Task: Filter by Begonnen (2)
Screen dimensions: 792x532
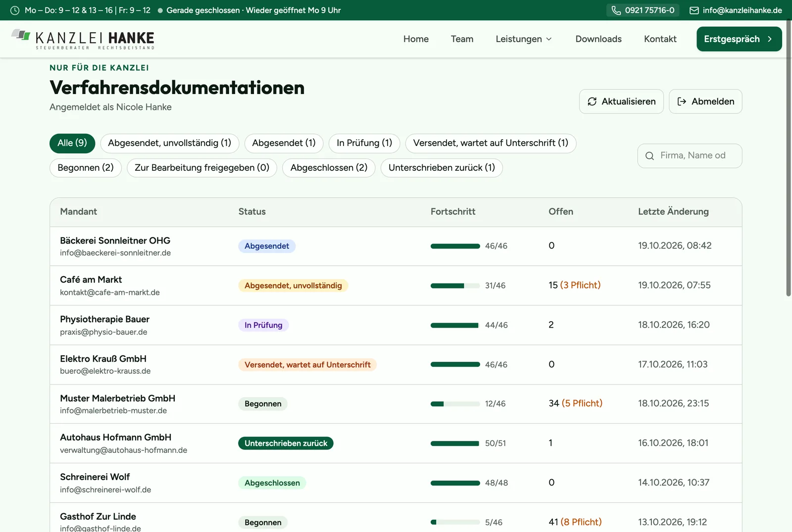Action: [x=86, y=168]
